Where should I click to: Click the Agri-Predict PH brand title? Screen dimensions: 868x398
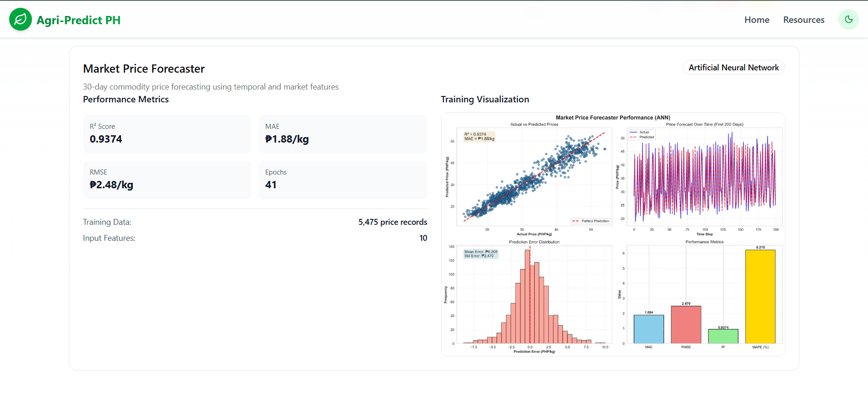(79, 20)
